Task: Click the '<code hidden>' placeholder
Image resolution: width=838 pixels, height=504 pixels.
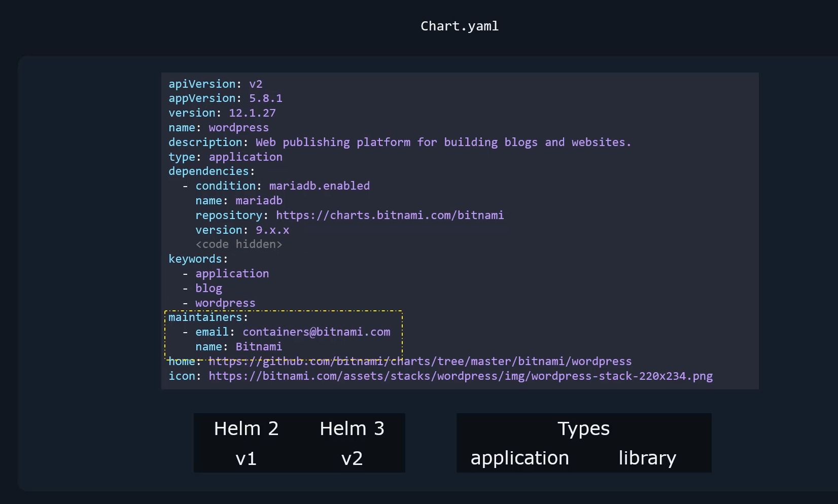Action: (239, 244)
